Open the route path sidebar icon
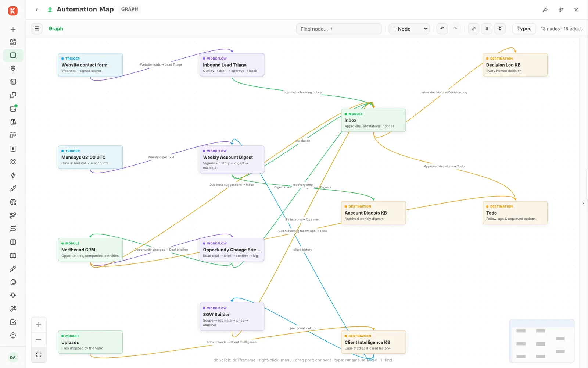This screenshot has width=588, height=368. pyautogui.click(x=13, y=229)
